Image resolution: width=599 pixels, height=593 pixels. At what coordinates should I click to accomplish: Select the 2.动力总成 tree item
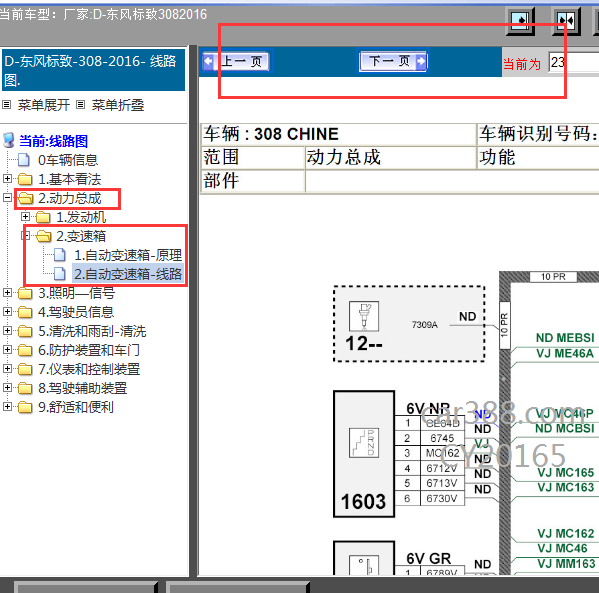tap(70, 198)
